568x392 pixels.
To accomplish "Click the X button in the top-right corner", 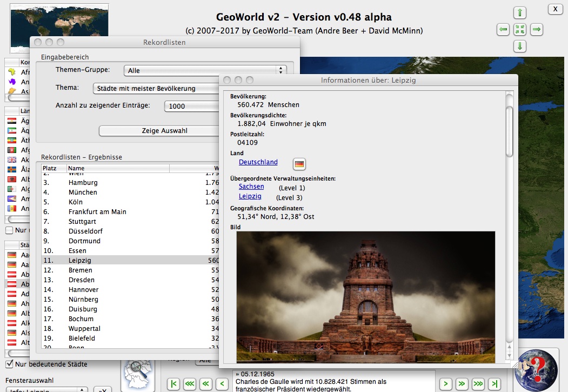I will [556, 9].
